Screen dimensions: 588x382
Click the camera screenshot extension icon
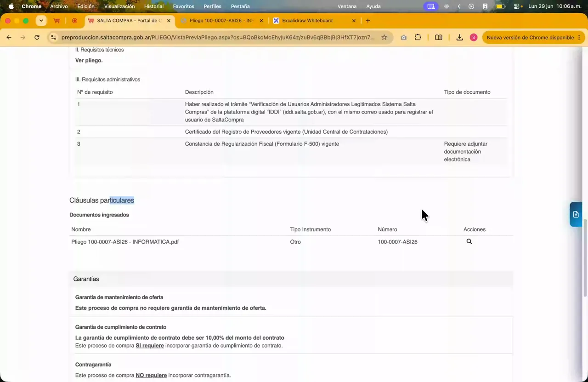(403, 37)
